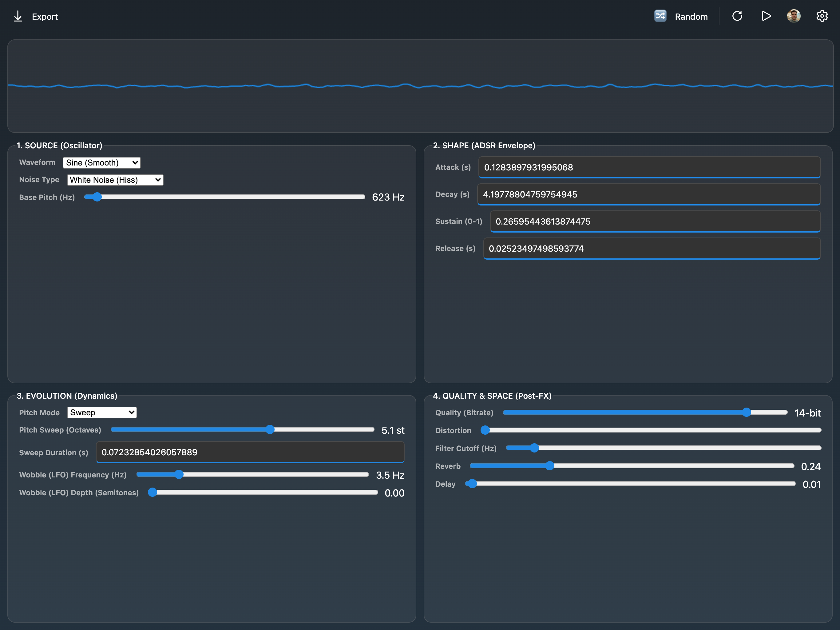Viewport: 840px width, 630px height.
Task: Click the Random button text
Action: click(x=691, y=16)
